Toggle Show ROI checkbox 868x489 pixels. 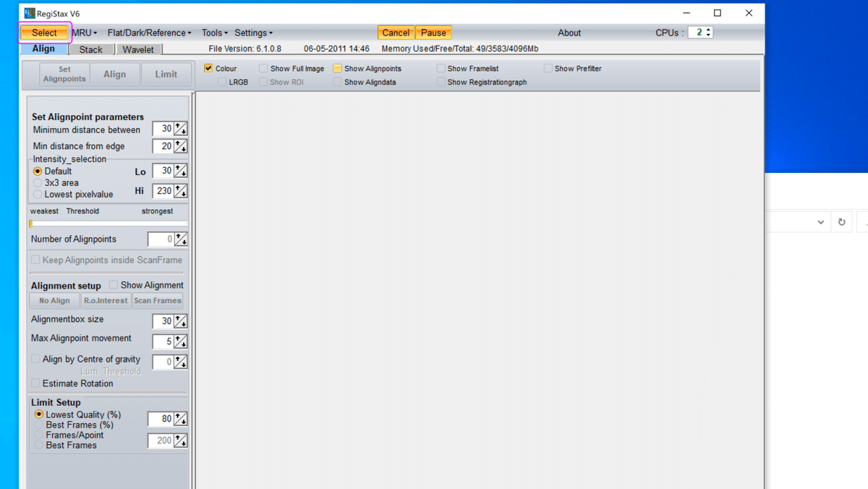(263, 82)
